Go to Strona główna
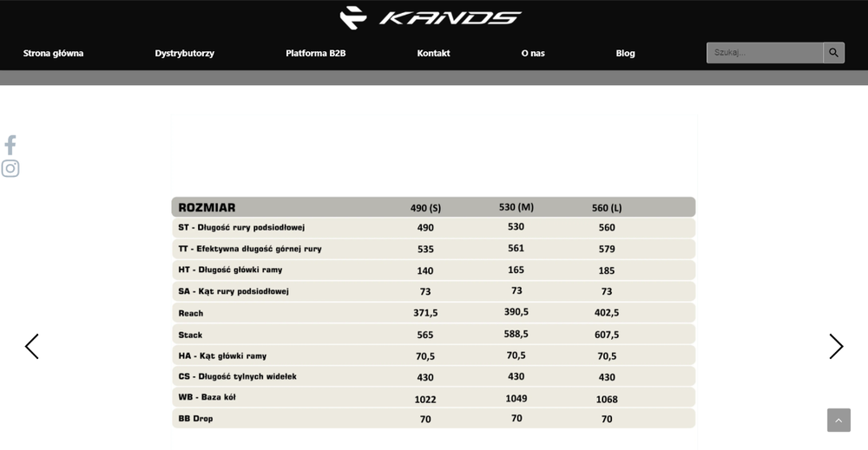This screenshot has height=450, width=868. (x=54, y=53)
